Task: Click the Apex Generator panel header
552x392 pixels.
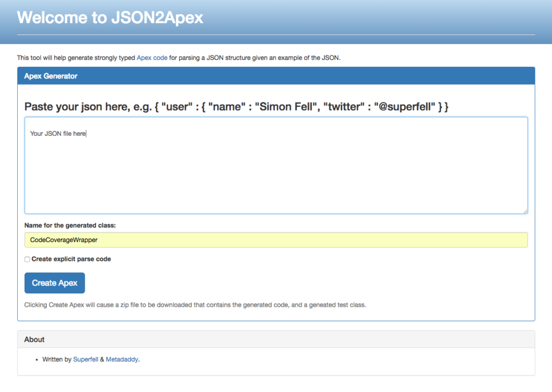Action: point(276,76)
